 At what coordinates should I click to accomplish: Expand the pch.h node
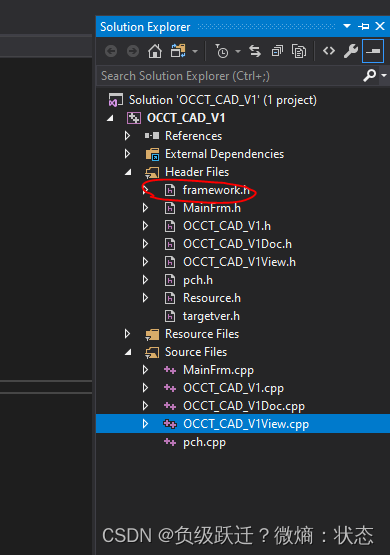click(145, 280)
